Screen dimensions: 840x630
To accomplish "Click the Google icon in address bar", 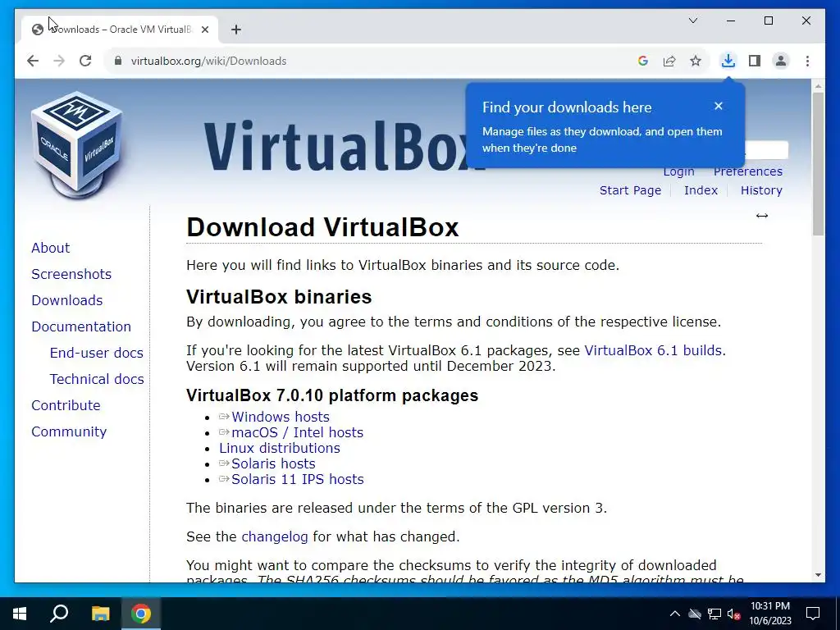I will (x=643, y=61).
